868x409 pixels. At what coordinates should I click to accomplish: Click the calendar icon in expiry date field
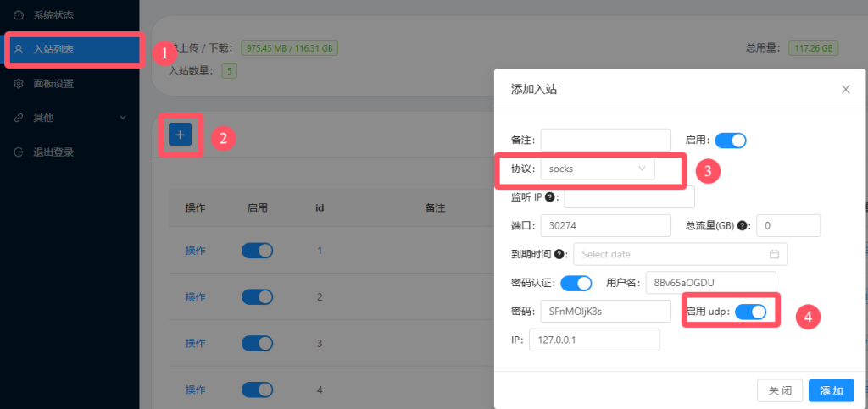click(x=774, y=254)
